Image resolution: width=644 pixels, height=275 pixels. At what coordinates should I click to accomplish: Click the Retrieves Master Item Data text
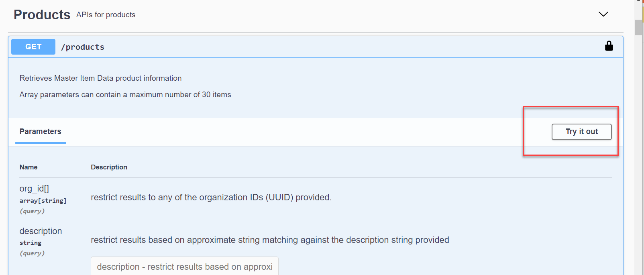coord(100,78)
